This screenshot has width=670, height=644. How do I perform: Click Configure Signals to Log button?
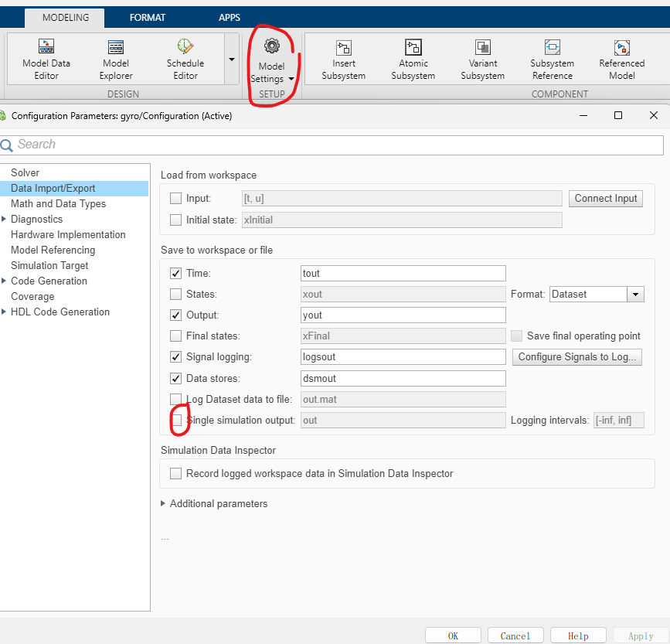577,357
